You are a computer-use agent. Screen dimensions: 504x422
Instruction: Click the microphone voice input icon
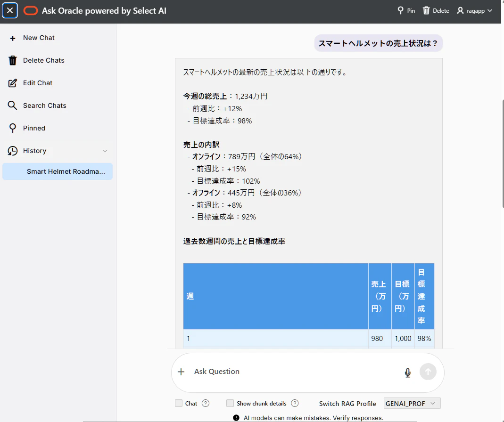[x=407, y=373]
